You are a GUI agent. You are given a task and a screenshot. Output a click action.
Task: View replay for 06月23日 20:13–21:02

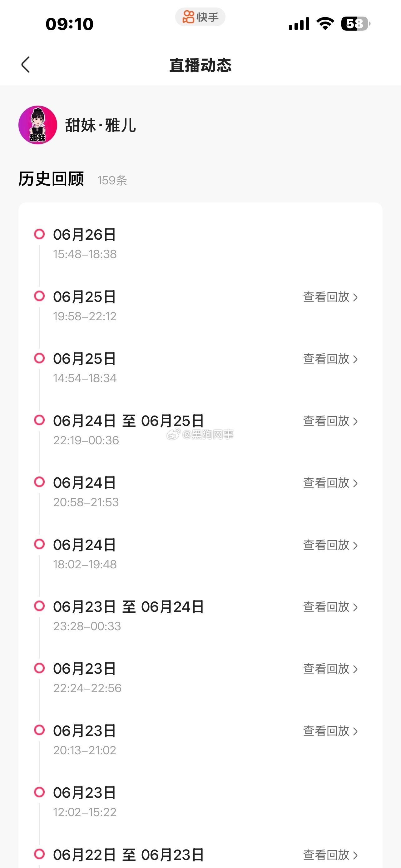[x=330, y=731]
